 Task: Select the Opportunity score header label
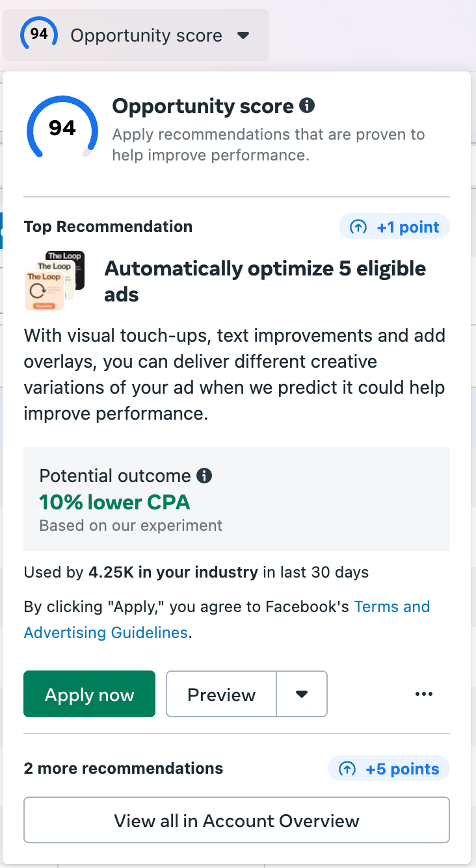click(x=146, y=36)
